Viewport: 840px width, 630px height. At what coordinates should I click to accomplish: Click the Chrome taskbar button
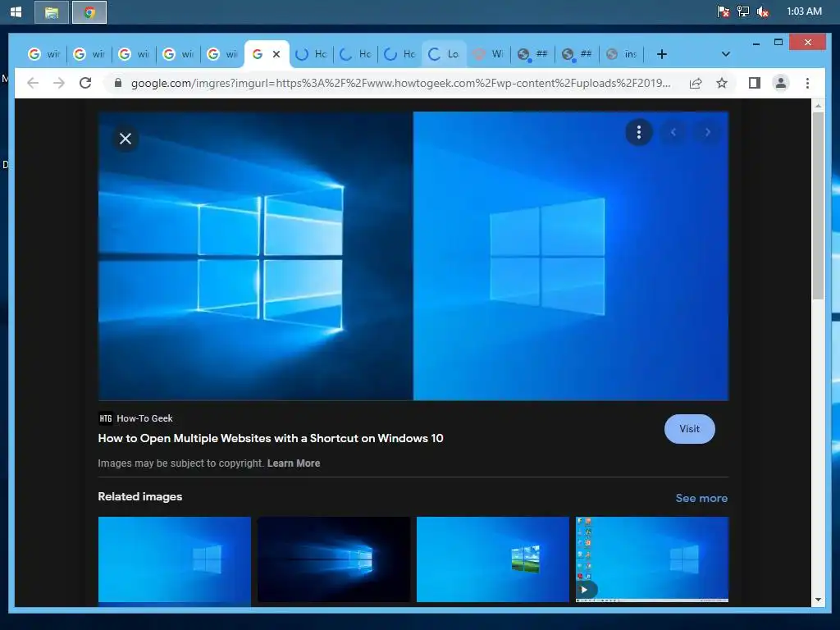coord(89,12)
